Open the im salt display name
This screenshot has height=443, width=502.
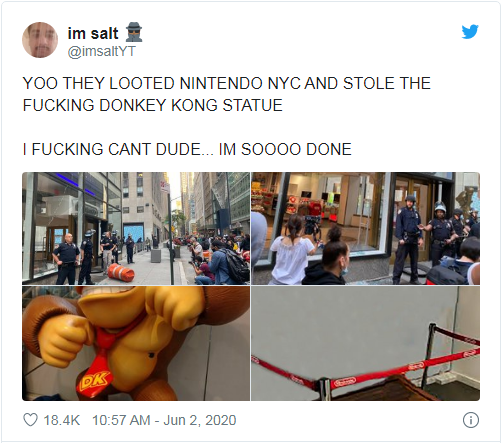93,33
